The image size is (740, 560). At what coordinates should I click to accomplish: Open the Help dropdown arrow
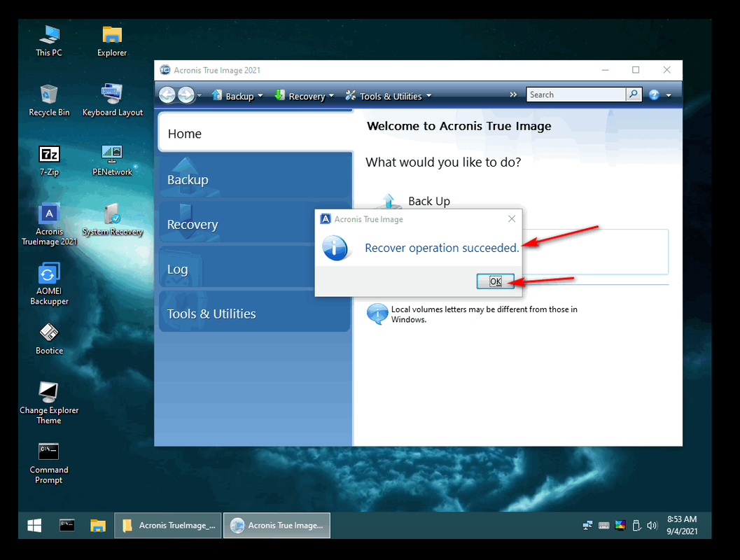pyautogui.click(x=669, y=95)
